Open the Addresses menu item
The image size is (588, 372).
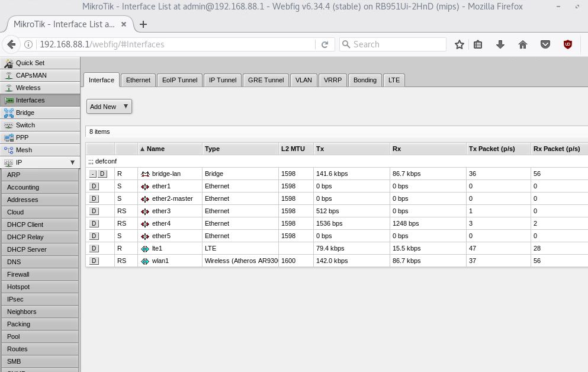(40, 200)
